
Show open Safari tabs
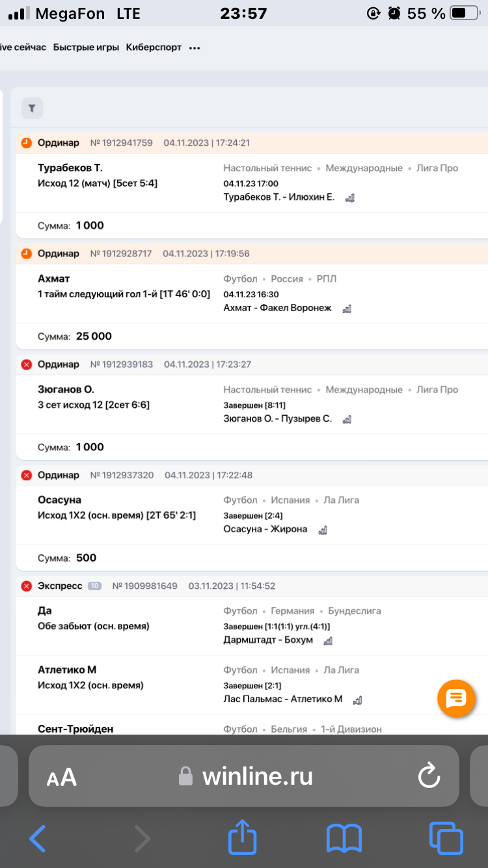pos(446,838)
